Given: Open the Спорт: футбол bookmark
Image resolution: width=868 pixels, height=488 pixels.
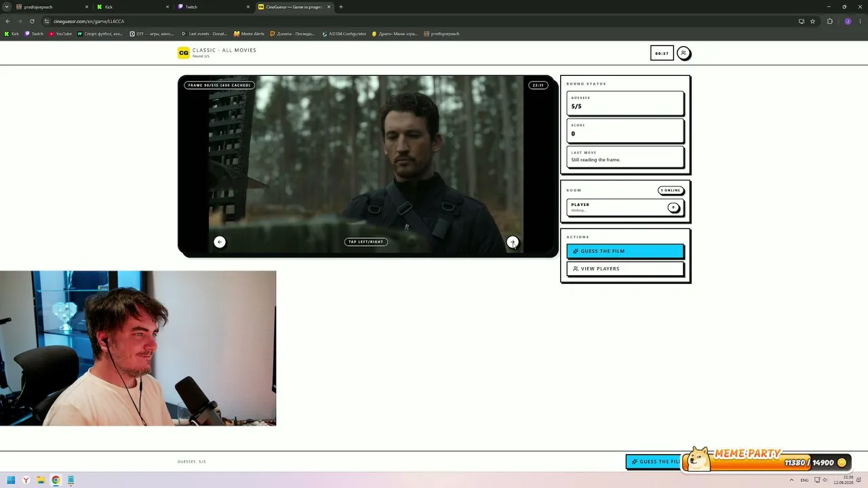Looking at the screenshot, I should [100, 34].
